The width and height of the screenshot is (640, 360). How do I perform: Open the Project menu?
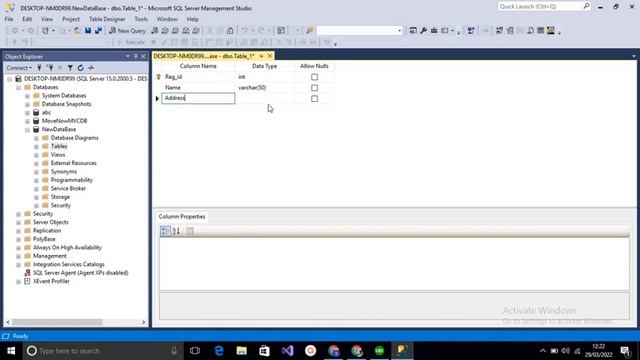(71, 19)
